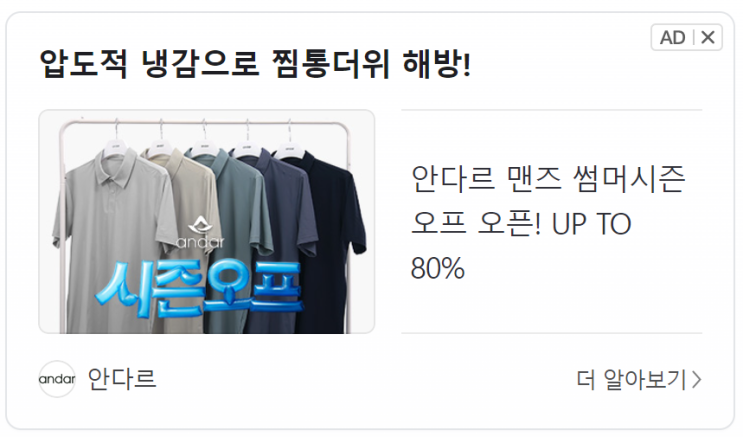
Task: Click the chevron arrow after 더 알아보기
Action: click(697, 380)
